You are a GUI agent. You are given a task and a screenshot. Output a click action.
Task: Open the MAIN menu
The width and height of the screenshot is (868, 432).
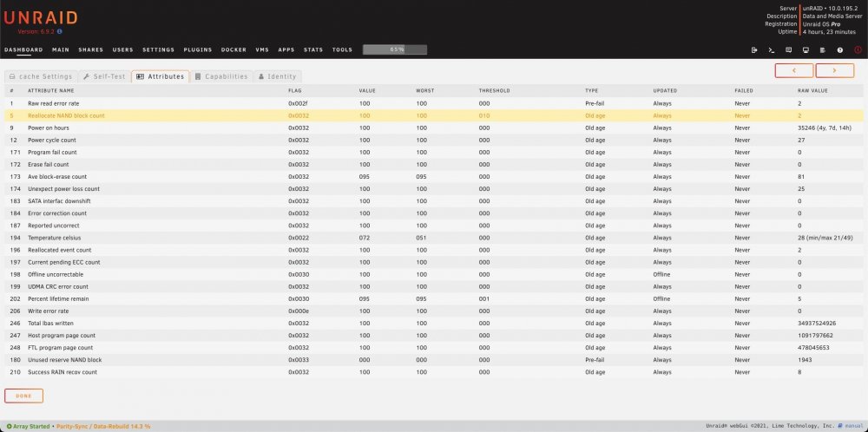(x=61, y=49)
